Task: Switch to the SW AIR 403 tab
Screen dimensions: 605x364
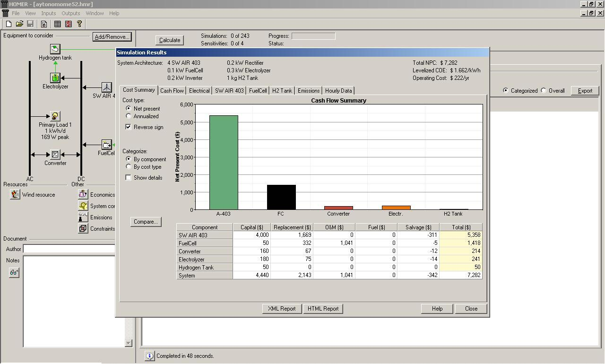Action: tap(229, 90)
